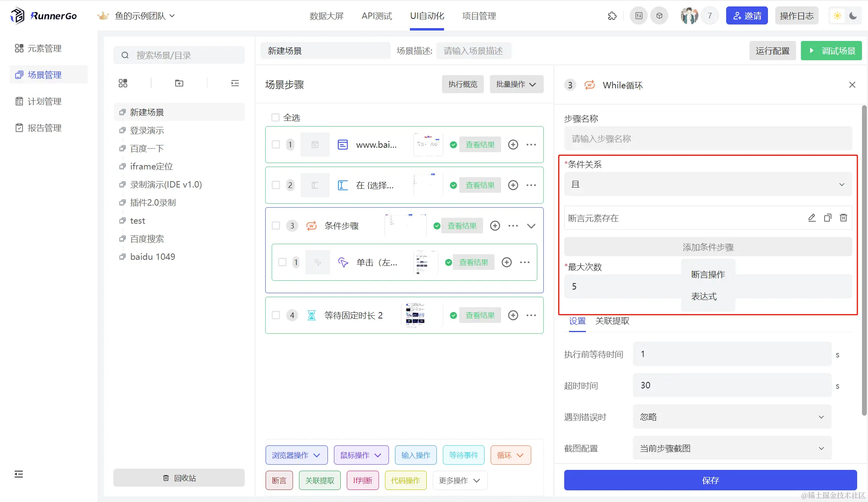This screenshot has height=502, width=868.
Task: Click the green 调试场景 button
Action: tap(831, 51)
